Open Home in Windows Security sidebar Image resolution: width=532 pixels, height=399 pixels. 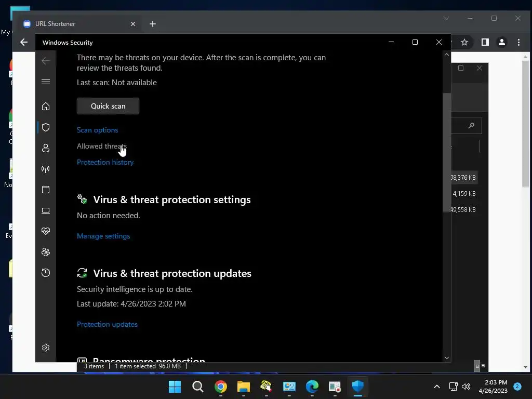pyautogui.click(x=46, y=107)
